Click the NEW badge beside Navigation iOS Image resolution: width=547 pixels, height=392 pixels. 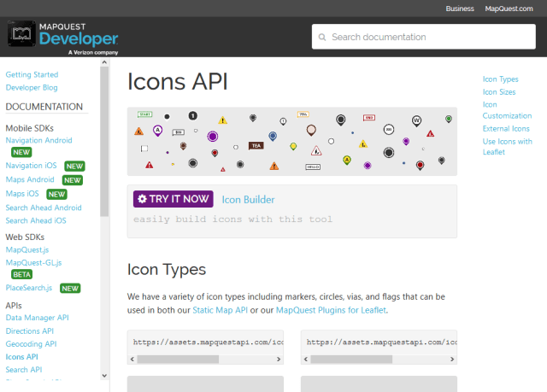tap(74, 167)
